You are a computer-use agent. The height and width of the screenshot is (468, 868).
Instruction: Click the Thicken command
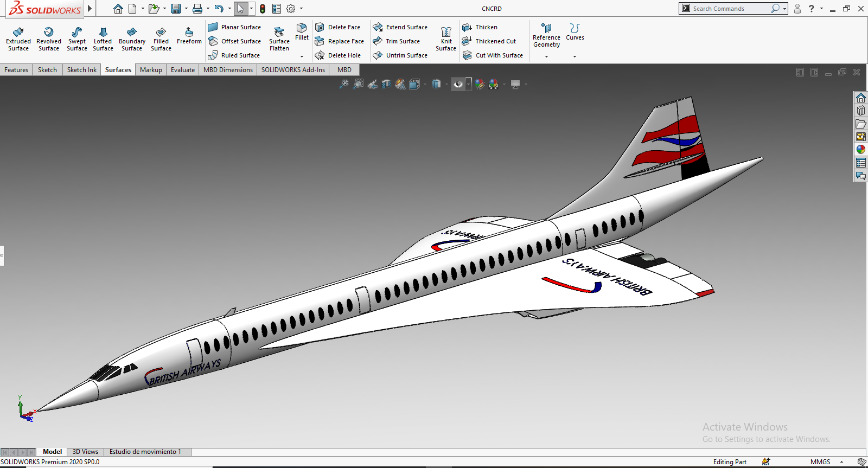[480, 27]
